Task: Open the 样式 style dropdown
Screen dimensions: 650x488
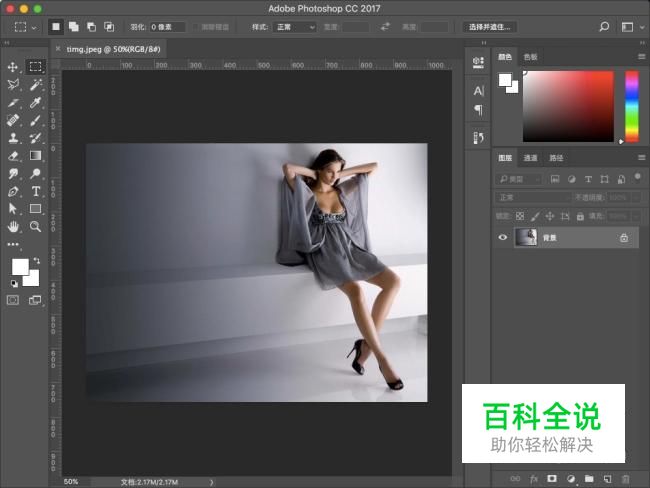Action: [295, 27]
